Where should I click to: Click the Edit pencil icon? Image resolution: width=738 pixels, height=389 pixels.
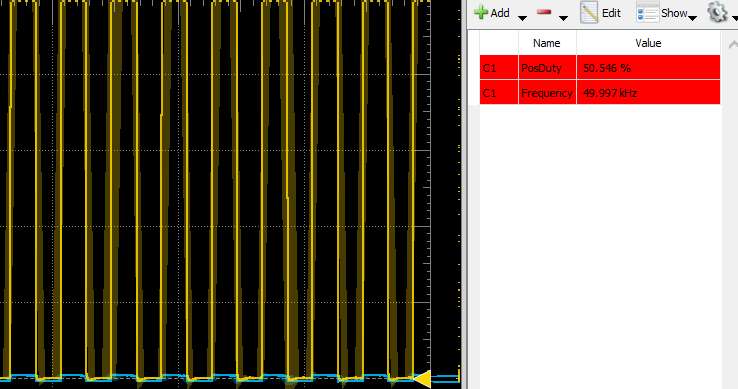[x=589, y=12]
